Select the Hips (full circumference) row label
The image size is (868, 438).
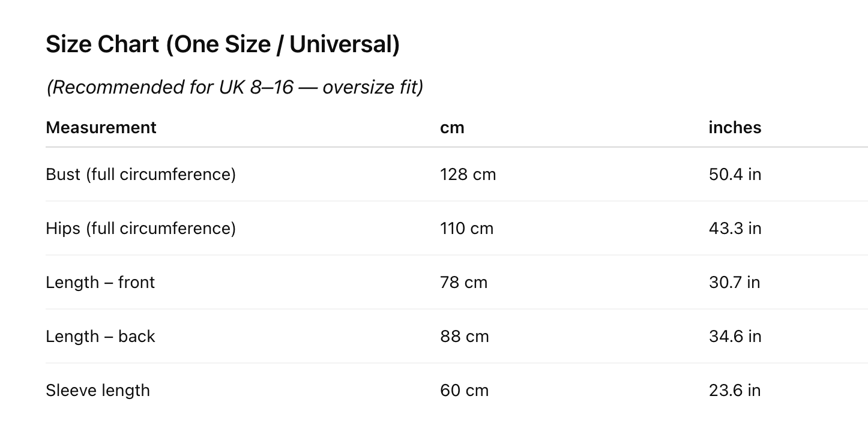pos(140,229)
